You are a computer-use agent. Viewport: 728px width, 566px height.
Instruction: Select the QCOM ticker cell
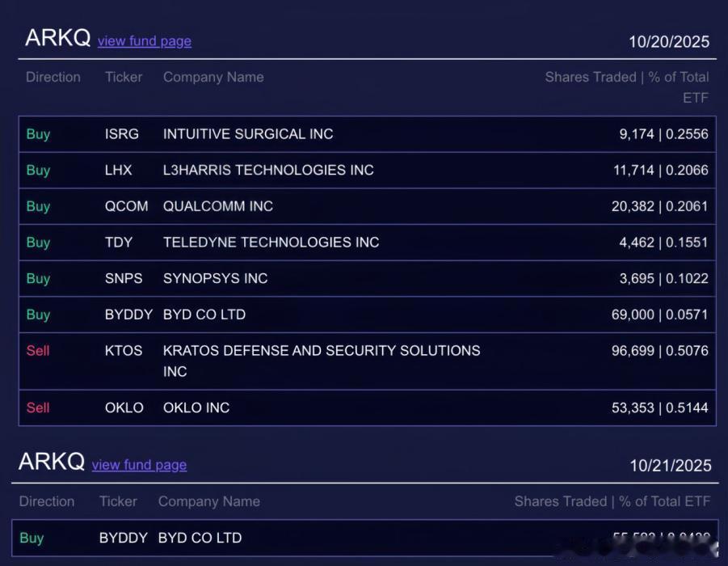126,206
